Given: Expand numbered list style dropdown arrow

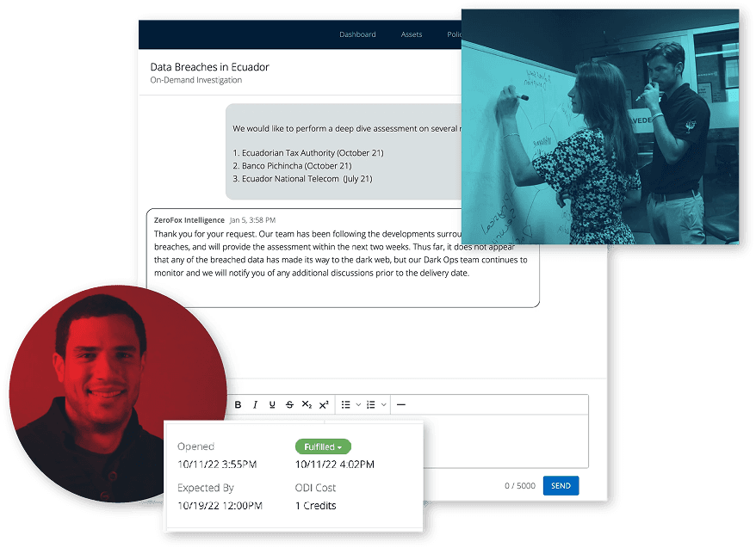Looking at the screenshot, I should point(383,404).
